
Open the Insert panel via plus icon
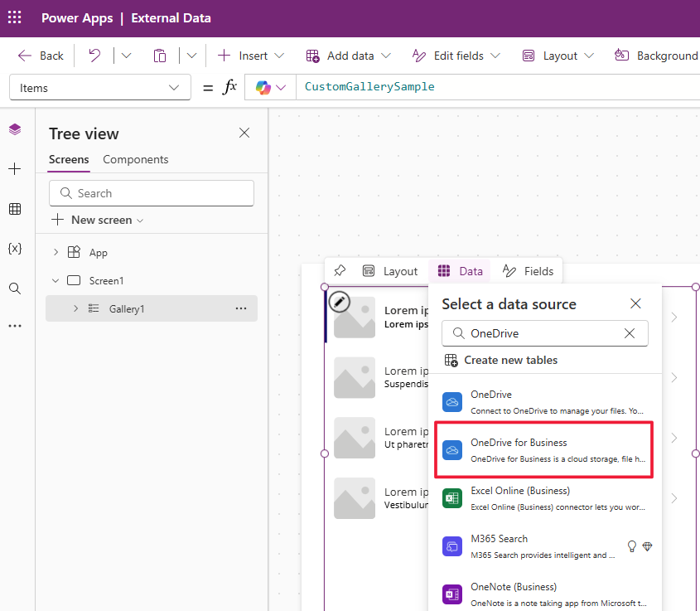14,168
